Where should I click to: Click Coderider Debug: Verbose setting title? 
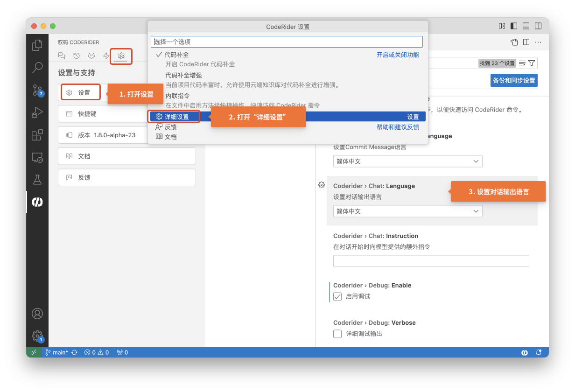pos(374,322)
